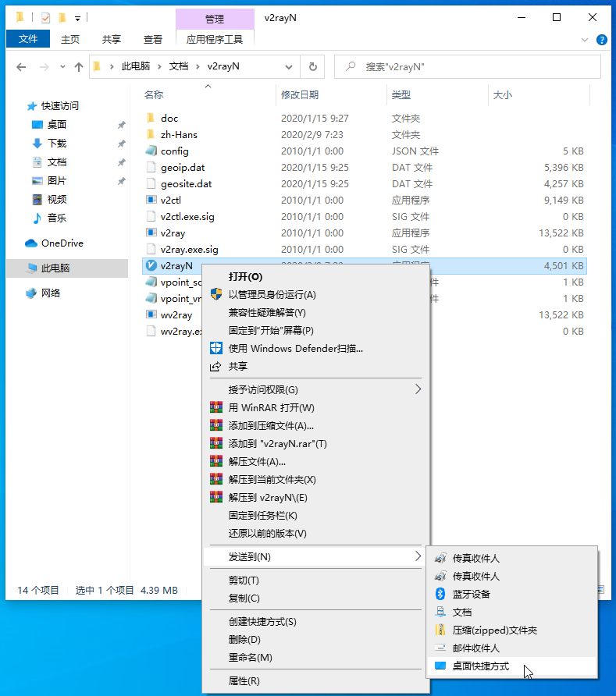Select 下载 in quick access sidebar
This screenshot has height=696, width=616.
(57, 144)
